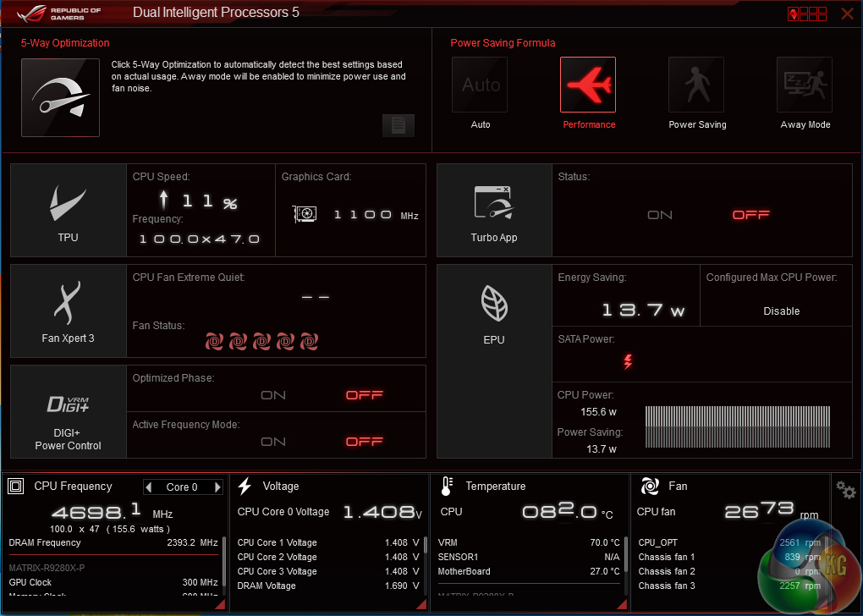Click the CPU Frequency chip icon
This screenshot has height=616, width=863.
(16, 486)
